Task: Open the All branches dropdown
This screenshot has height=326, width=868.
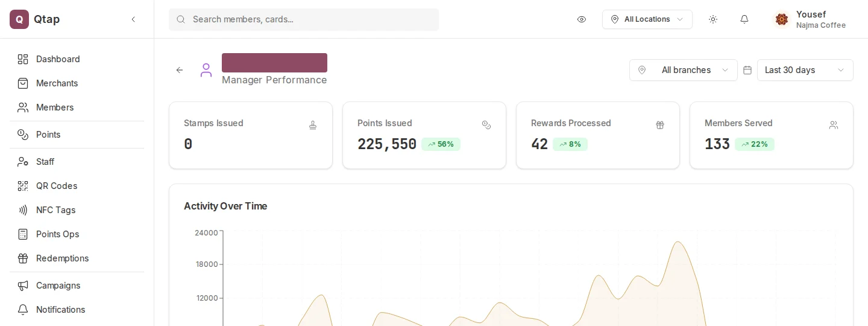Action: coord(684,70)
